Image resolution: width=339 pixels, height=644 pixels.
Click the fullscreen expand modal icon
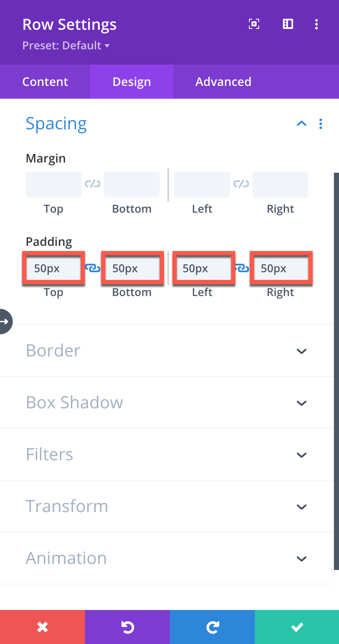[x=254, y=24]
